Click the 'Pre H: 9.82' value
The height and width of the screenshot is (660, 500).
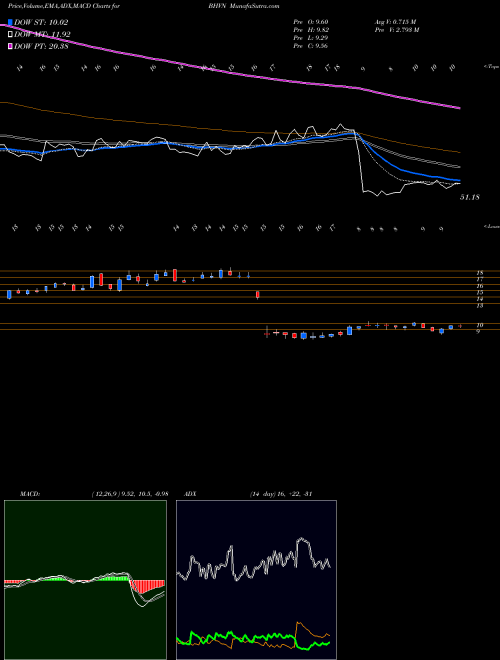(x=311, y=30)
